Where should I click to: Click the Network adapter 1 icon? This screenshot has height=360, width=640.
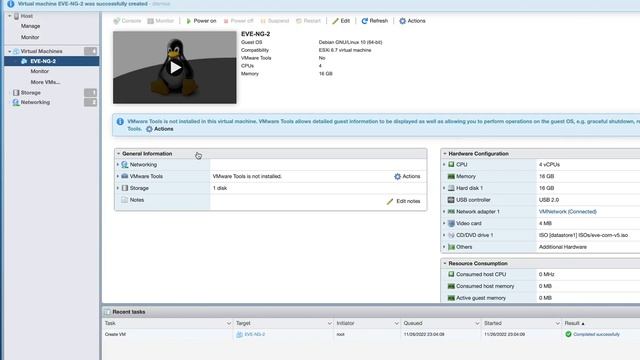tap(451, 212)
